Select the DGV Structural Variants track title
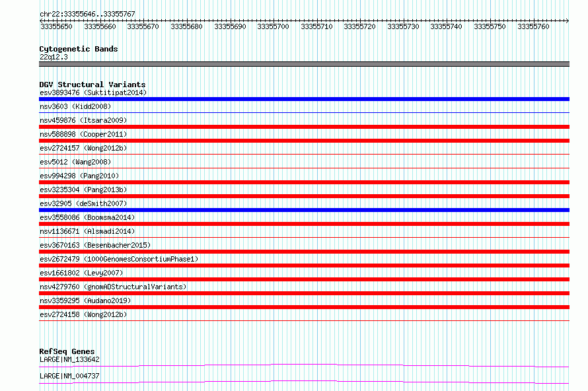588x391 pixels. click(92, 85)
